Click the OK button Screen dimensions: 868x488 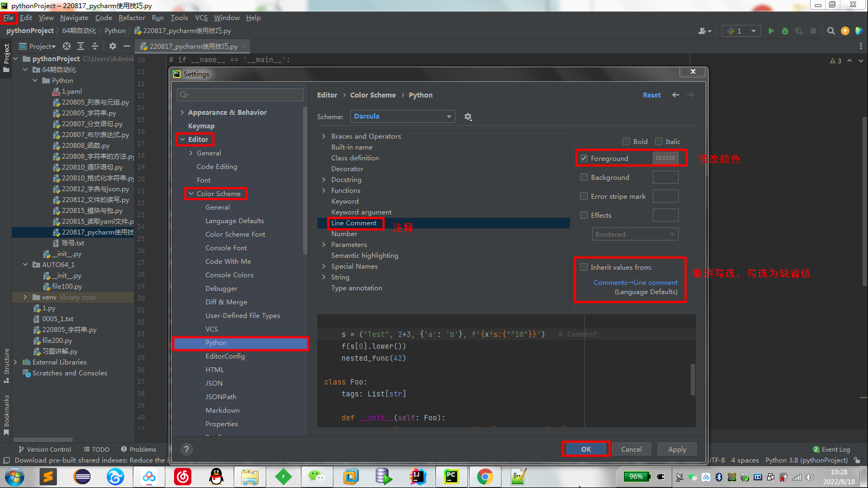tap(586, 449)
